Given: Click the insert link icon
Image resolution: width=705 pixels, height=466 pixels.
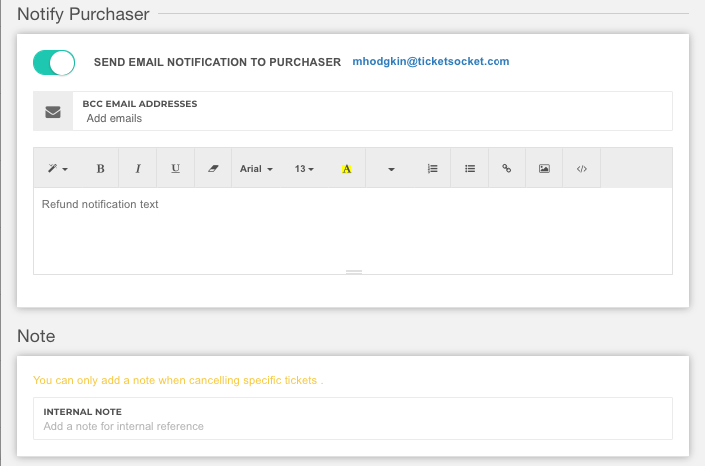Looking at the screenshot, I should 507,169.
